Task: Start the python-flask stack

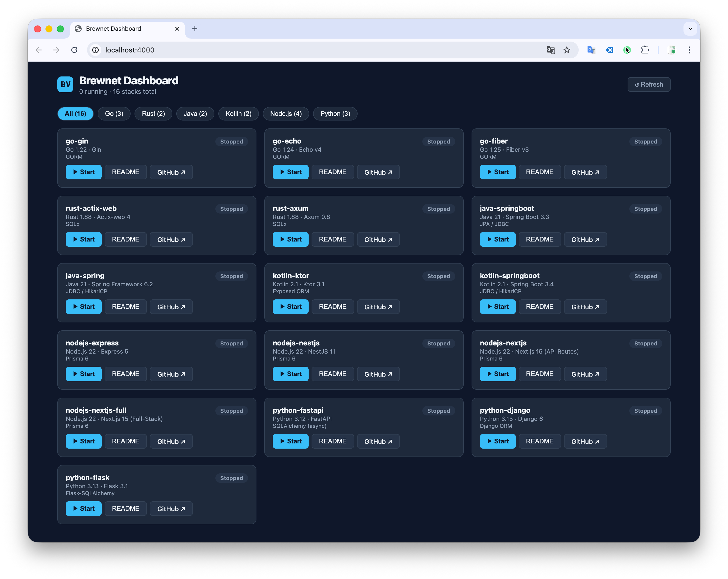Action: (83, 508)
